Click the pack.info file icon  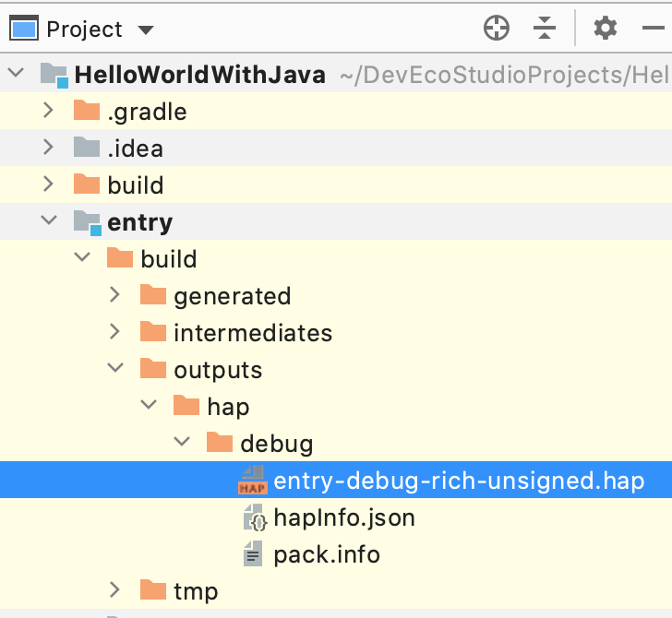coord(253,553)
